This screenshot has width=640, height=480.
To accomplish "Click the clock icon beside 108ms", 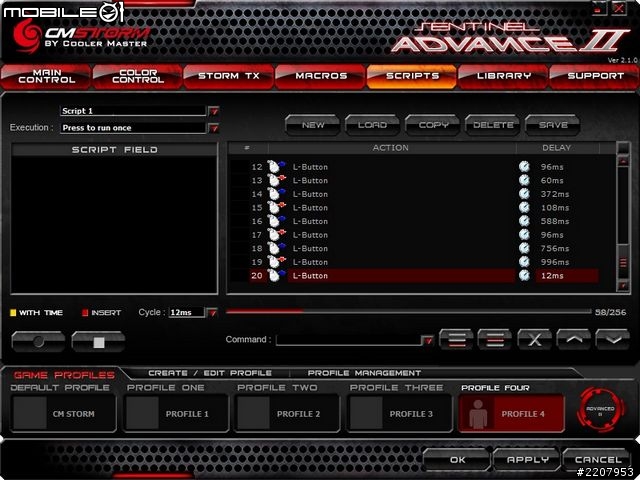I will 524,207.
